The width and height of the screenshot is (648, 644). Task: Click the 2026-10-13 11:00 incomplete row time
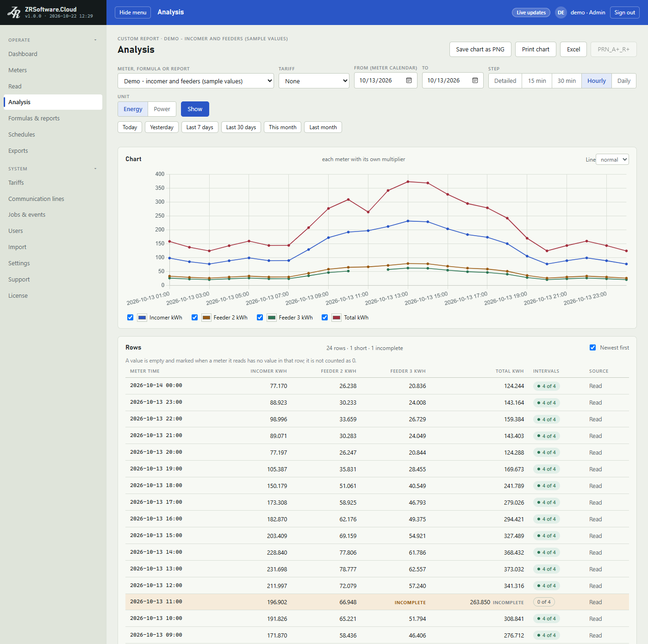(x=156, y=602)
